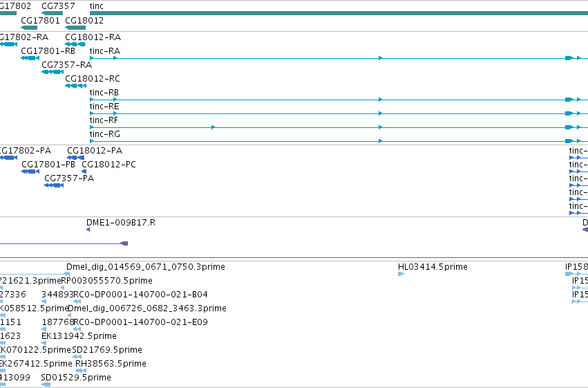Select the tinc-RE transcript label
588x388 pixels.
pyautogui.click(x=104, y=107)
